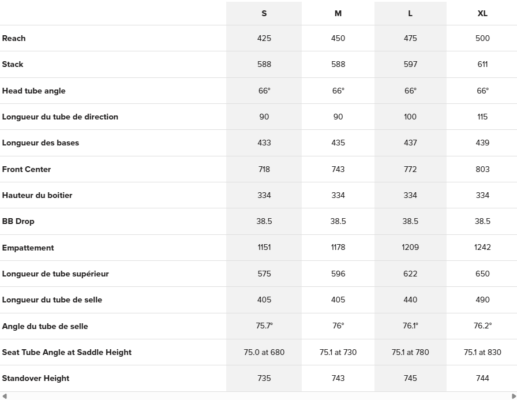Click the Hauteur du boitier label
This screenshot has width=517, height=400.
(x=37, y=195)
